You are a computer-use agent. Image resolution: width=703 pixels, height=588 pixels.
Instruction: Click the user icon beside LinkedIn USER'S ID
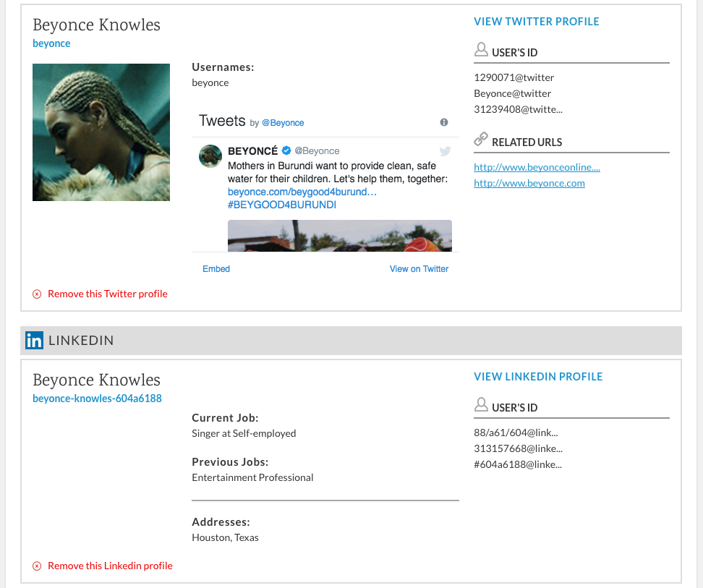click(481, 404)
